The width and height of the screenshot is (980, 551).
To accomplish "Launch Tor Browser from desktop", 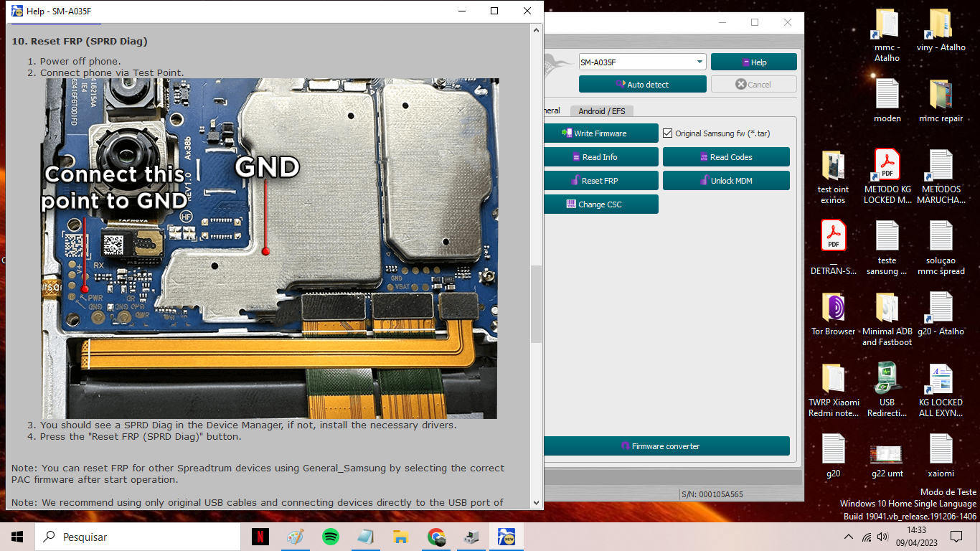I will pyautogui.click(x=833, y=314).
